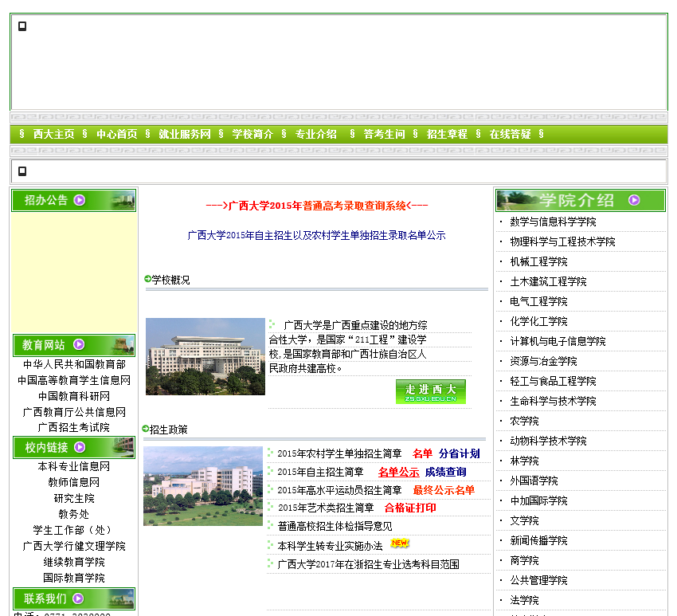The width and height of the screenshot is (677, 616).
Task: Select 计算机与电子信息学院 in college list
Action: coord(558,341)
